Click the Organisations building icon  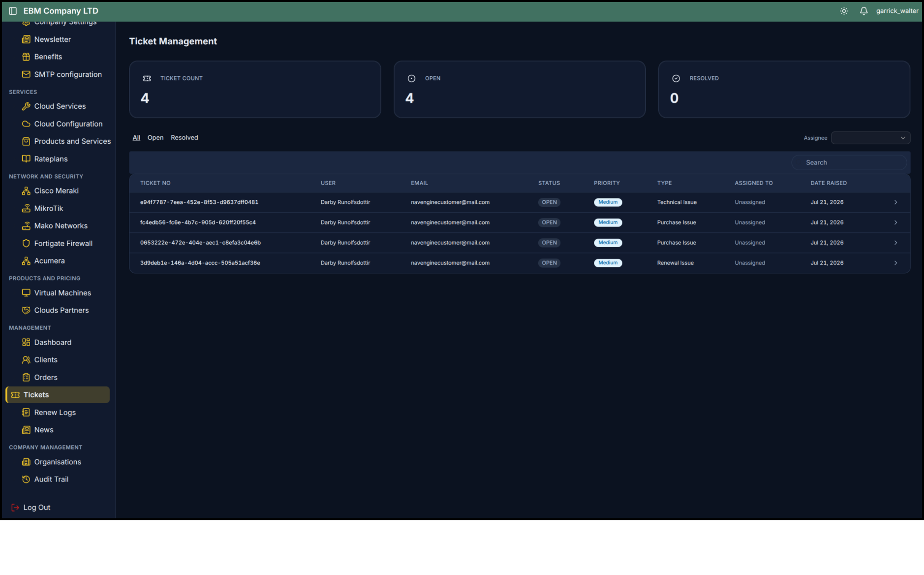(26, 462)
